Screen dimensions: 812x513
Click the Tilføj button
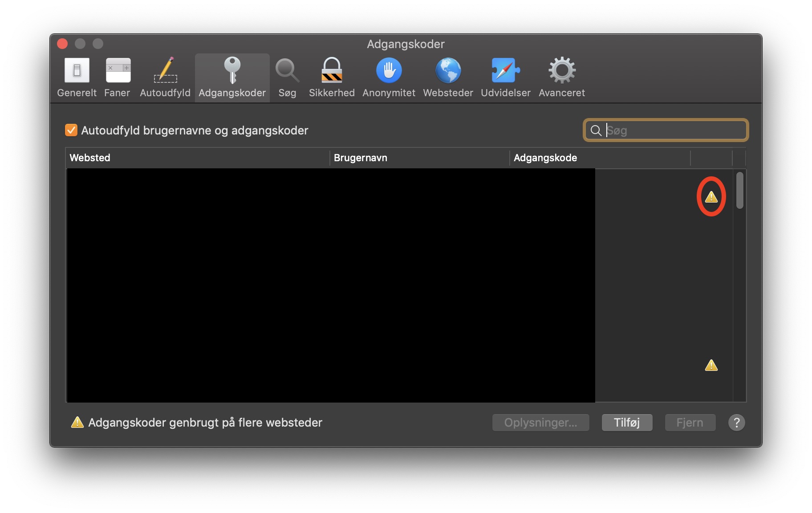tap(627, 423)
